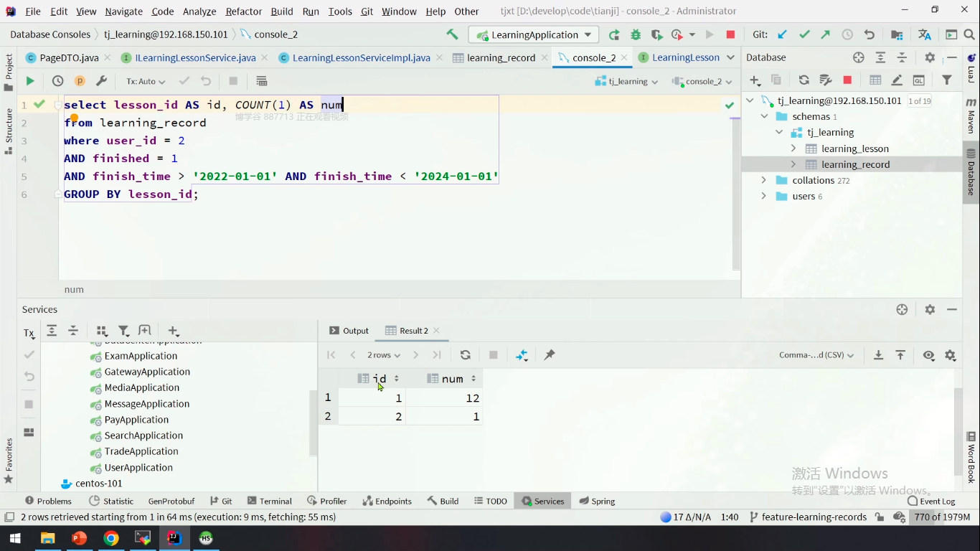Export result data download icon
The height and width of the screenshot is (551, 980).
(x=878, y=355)
